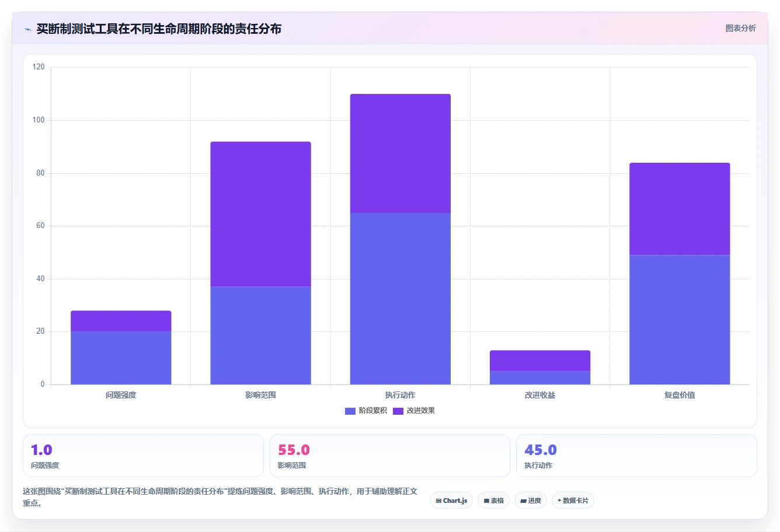Viewport: 780px width, 532px height.
Task: Click the chart icon beside the title
Action: pyautogui.click(x=27, y=29)
